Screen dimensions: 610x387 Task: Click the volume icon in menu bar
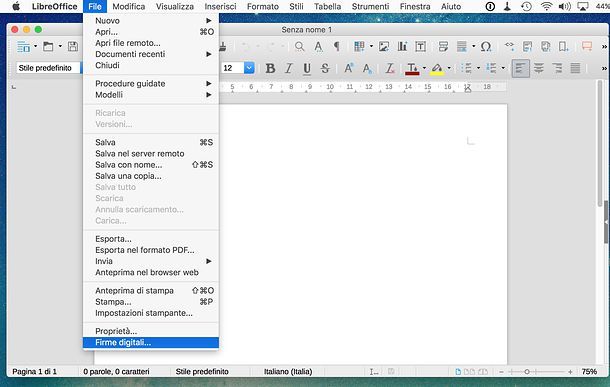[x=564, y=7]
